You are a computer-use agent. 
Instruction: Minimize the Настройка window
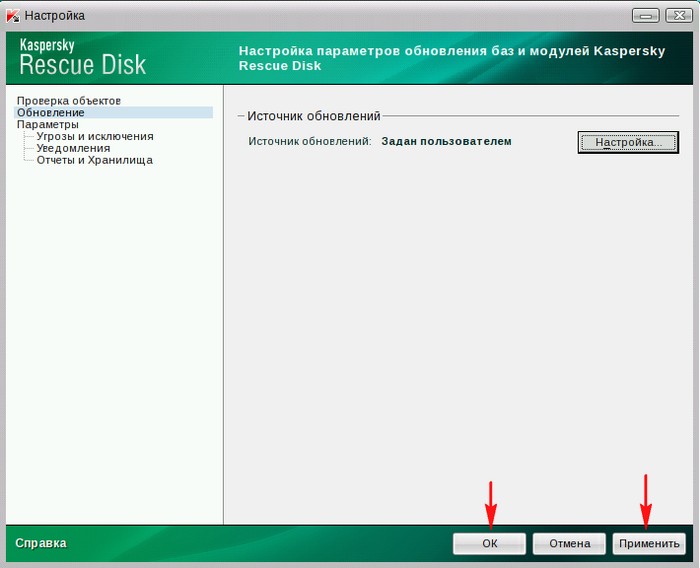coord(646,16)
